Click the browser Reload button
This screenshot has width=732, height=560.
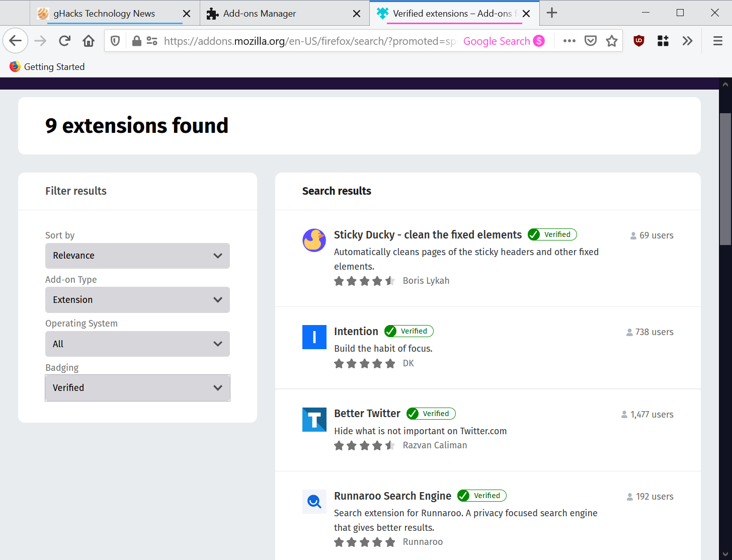pos(64,41)
